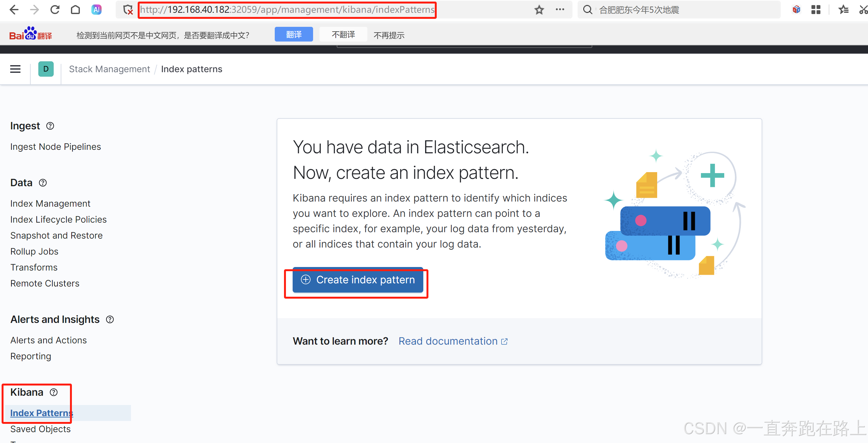Show help for Alerts and Insights
Image resolution: width=868 pixels, height=443 pixels.
pos(110,320)
